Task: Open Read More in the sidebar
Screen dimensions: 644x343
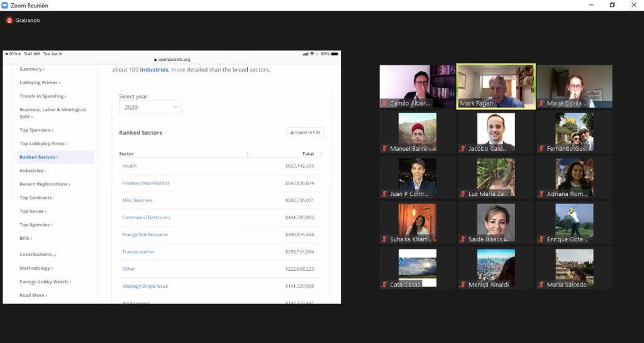Action: [33, 295]
